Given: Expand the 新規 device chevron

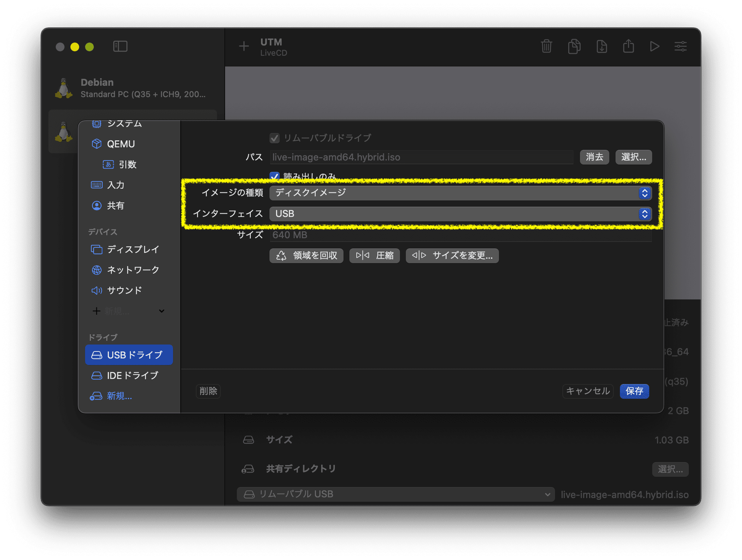Looking at the screenshot, I should coord(162,311).
